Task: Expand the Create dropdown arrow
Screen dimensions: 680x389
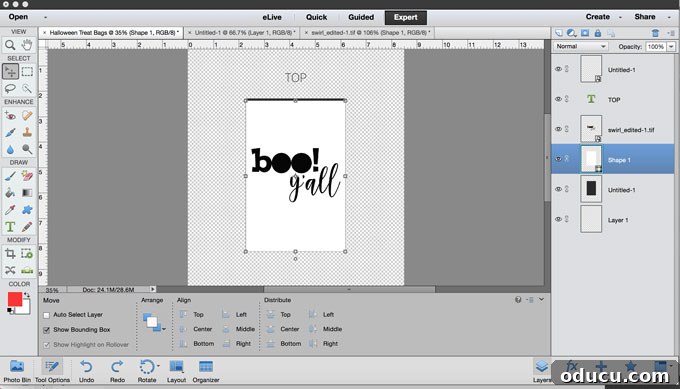Action: click(620, 17)
